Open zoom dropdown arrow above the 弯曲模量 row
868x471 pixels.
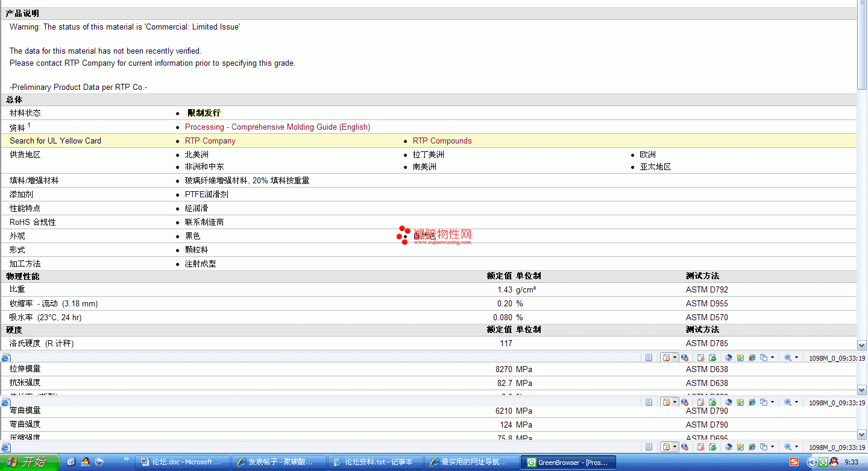pyautogui.click(x=796, y=402)
